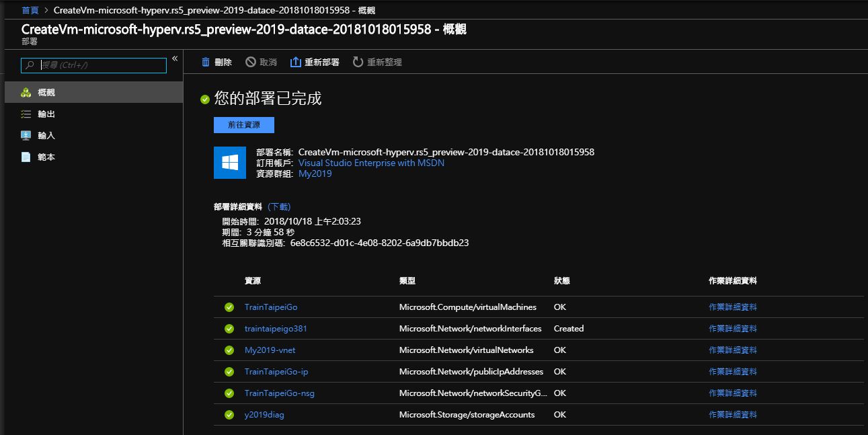Screen dimensions: 868x435
Task: Click the 部署名稱 value text
Action: point(446,152)
